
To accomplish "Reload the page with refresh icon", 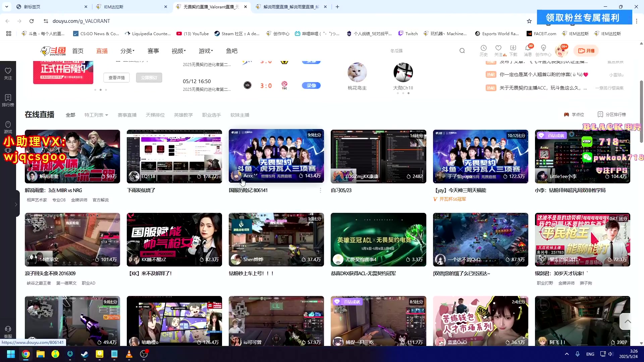I will point(32,21).
